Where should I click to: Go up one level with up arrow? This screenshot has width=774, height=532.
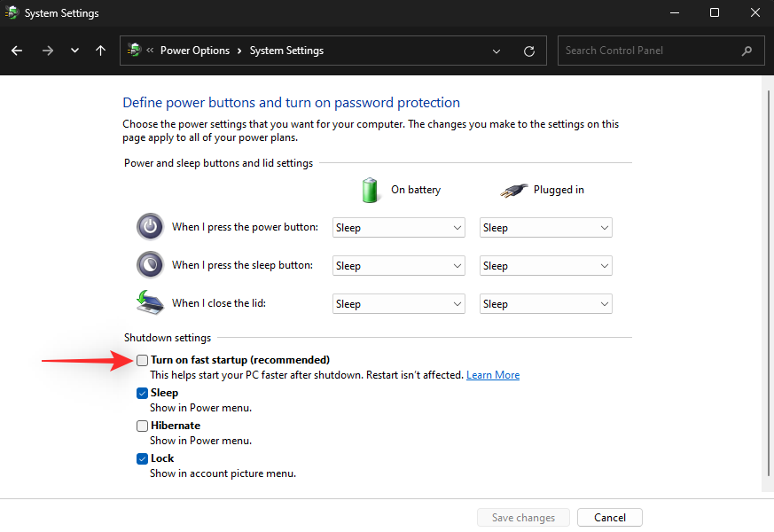pos(100,51)
